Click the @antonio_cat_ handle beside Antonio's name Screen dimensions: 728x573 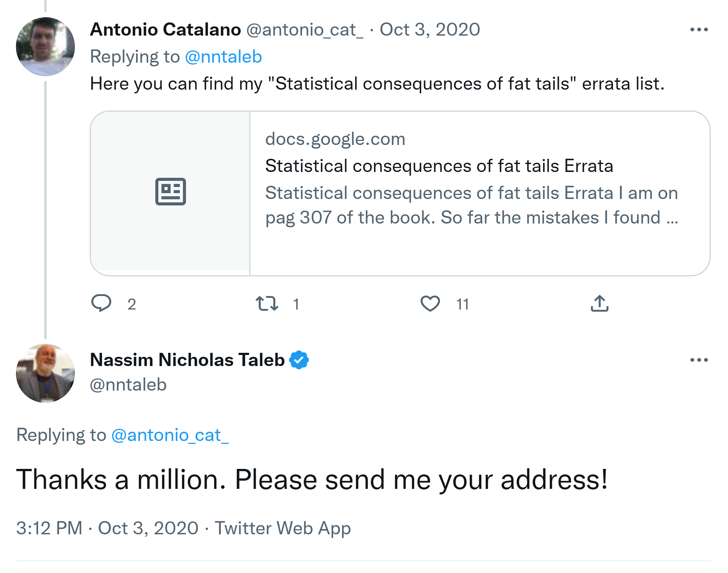tap(304, 29)
